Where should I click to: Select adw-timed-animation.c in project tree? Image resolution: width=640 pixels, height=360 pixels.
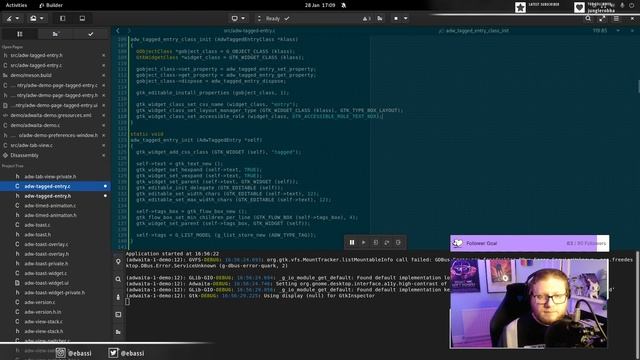point(55,205)
